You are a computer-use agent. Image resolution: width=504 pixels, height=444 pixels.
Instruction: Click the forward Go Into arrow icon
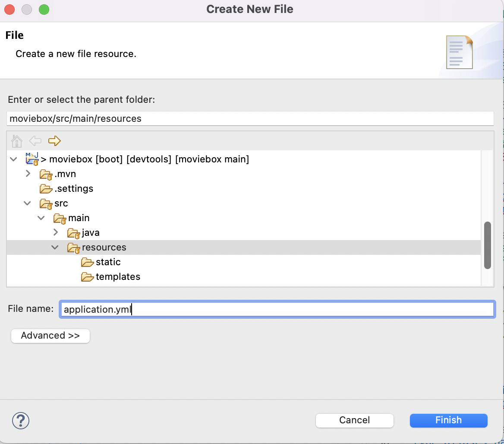54,141
